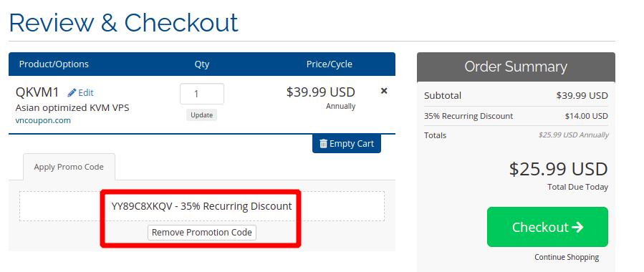644x272 pixels.
Task: Click the arrow icon on Checkout button
Action: (577, 228)
